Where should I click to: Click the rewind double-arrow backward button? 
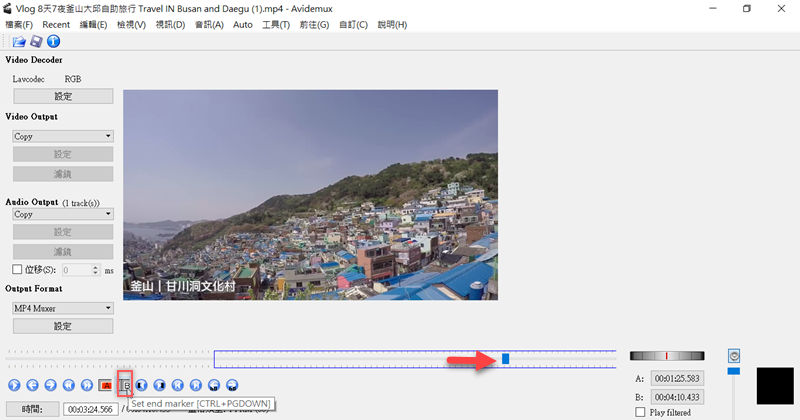click(69, 384)
